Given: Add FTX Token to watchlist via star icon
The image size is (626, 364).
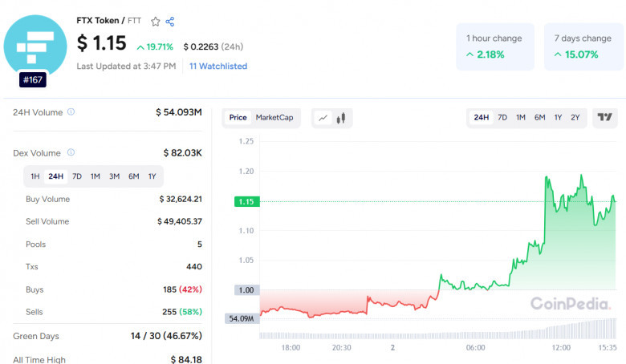Looking at the screenshot, I should point(156,22).
